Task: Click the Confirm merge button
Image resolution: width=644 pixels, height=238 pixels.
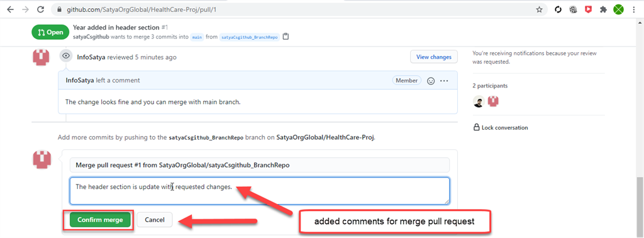Action: coord(100,220)
